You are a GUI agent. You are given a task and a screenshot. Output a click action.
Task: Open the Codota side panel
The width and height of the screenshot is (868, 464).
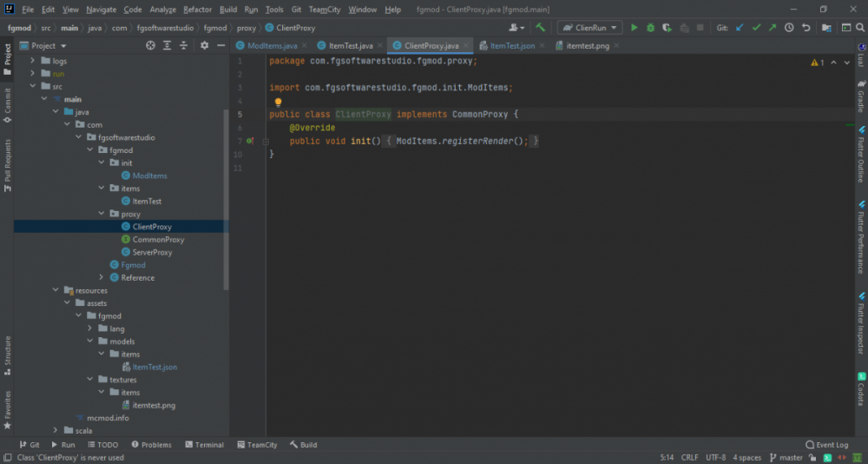pyautogui.click(x=861, y=389)
